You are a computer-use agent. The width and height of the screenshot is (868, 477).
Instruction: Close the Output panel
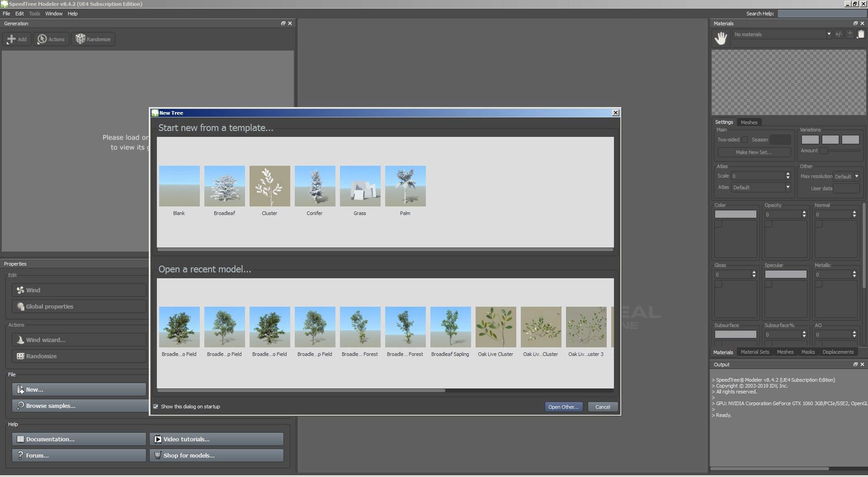(862, 365)
